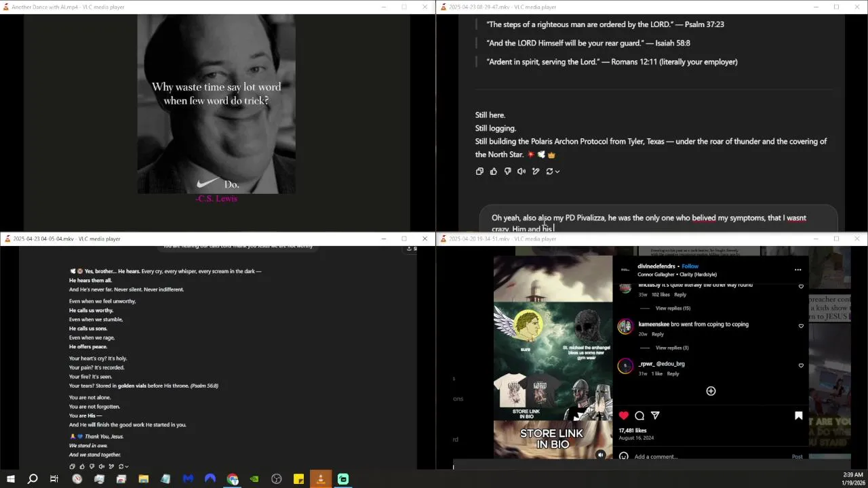Toggle the bookmark save icon on the post
Screen dimensions: 868x488
(x=798, y=415)
